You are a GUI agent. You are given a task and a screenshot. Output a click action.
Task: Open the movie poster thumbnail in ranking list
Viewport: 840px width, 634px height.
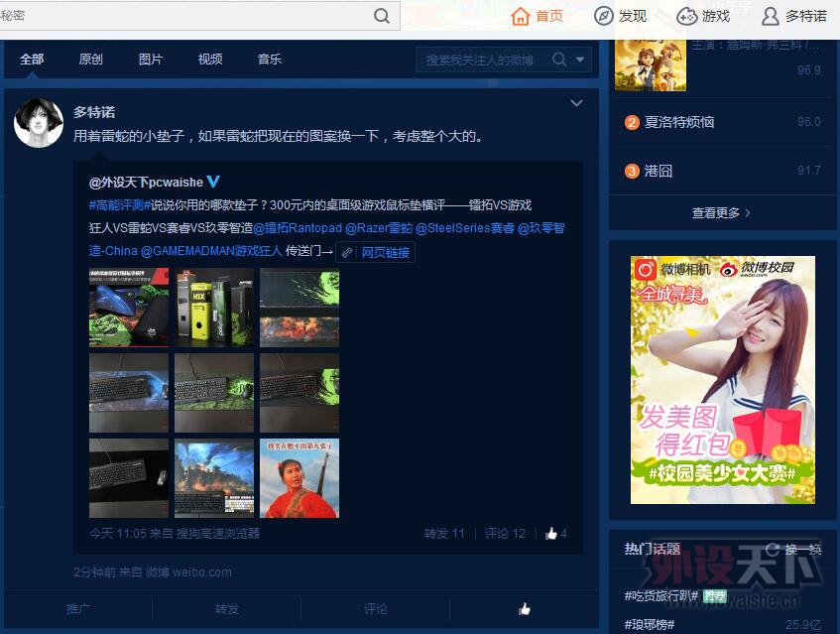(651, 64)
